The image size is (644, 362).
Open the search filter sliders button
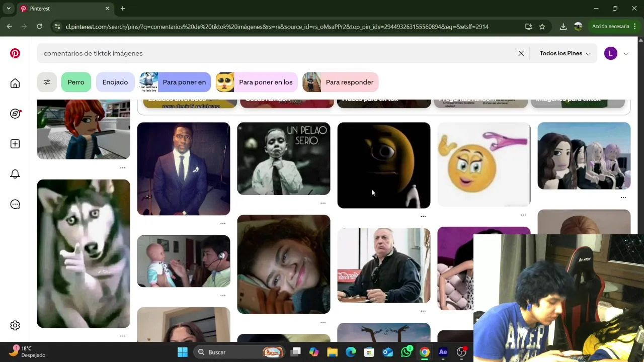(47, 82)
